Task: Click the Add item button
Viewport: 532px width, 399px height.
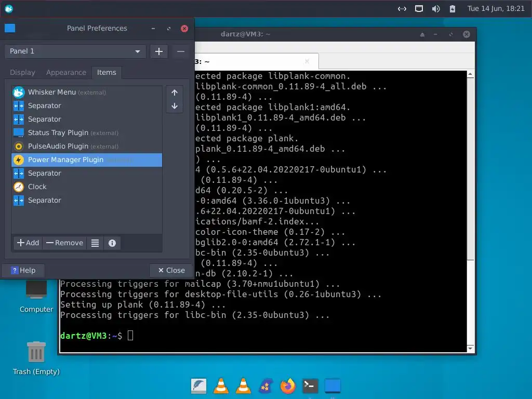Action: tap(28, 243)
